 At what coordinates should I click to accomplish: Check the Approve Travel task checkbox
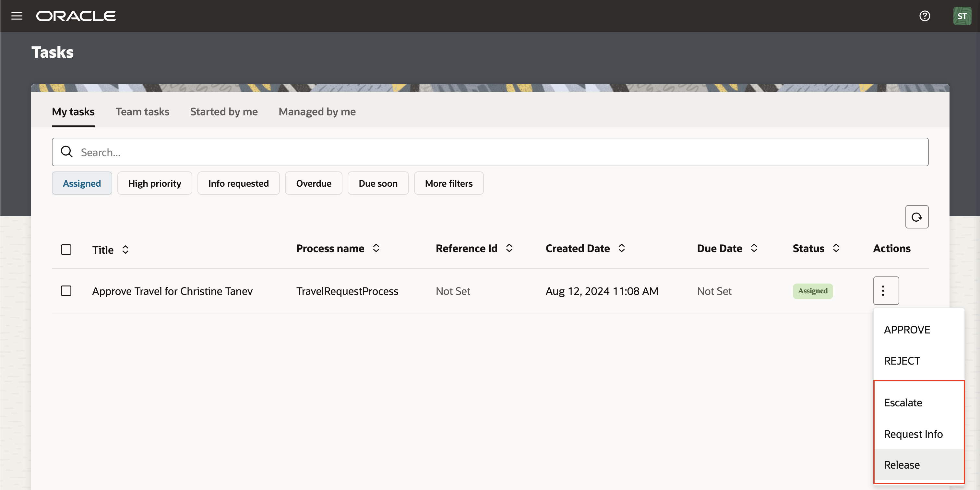click(x=66, y=290)
